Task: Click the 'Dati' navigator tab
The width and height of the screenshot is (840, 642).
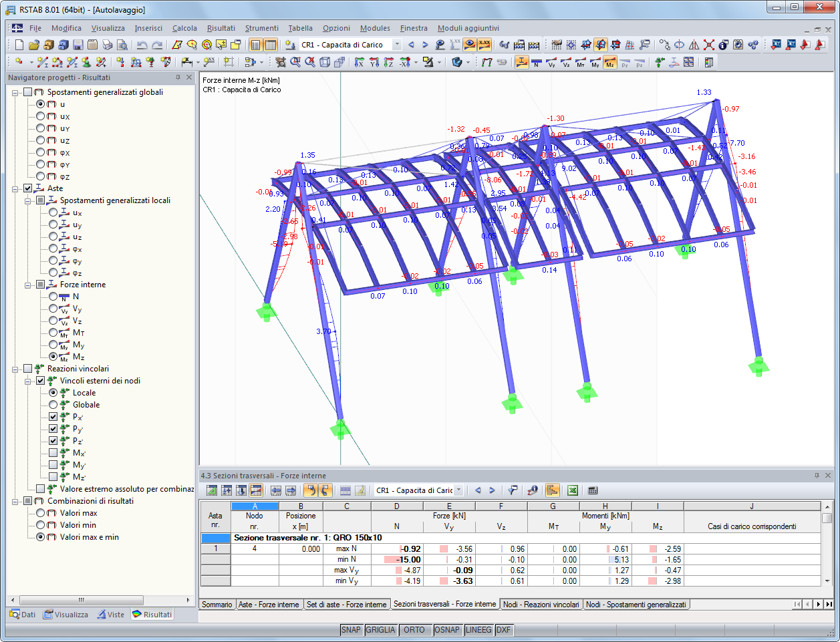Action: (23, 615)
